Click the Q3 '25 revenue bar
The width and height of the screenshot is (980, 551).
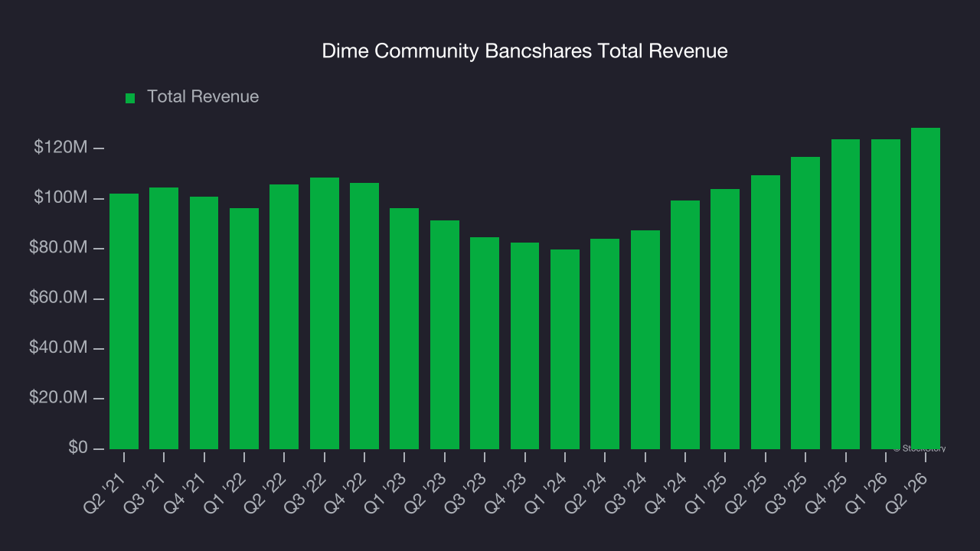(805, 303)
